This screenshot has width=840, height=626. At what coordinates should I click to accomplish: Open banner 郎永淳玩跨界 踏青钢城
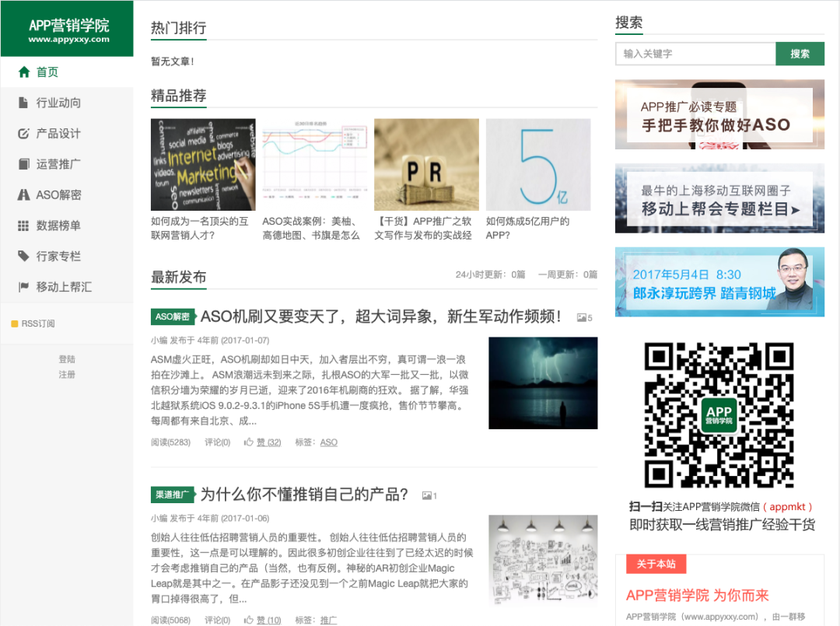719,282
